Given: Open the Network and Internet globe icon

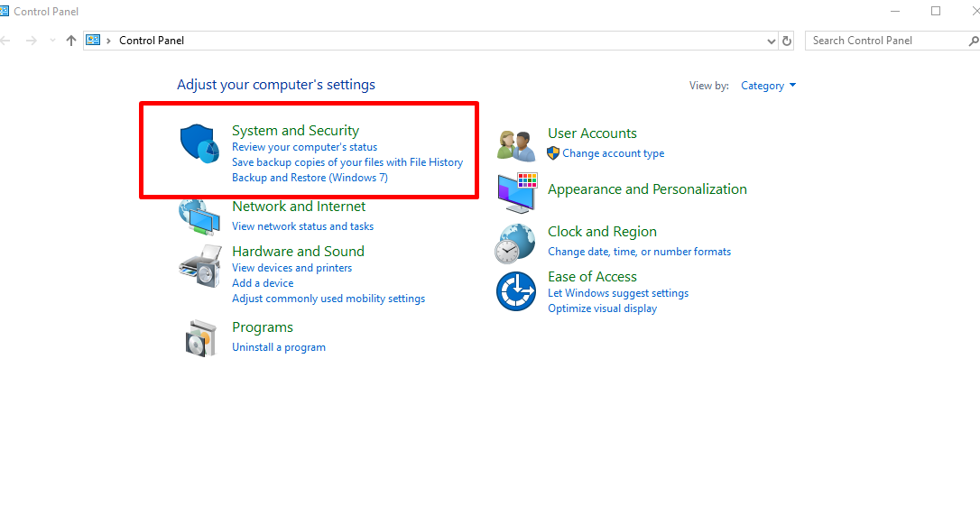Looking at the screenshot, I should click(200, 217).
